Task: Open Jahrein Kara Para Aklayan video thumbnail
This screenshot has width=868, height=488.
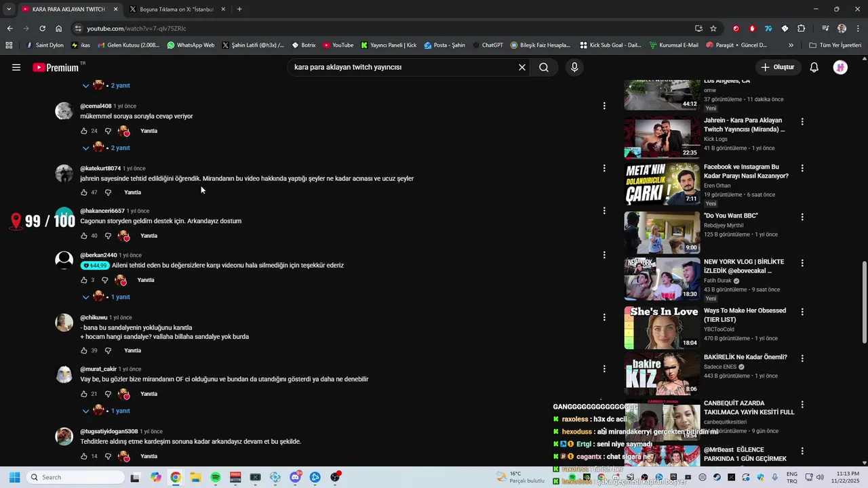Action: tap(663, 138)
